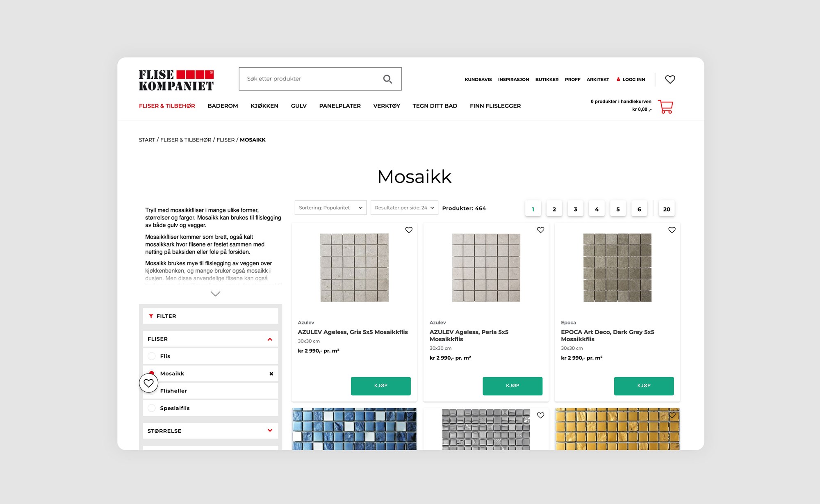Select the Flis radio option
Screen dimensions: 820x504
152,356
